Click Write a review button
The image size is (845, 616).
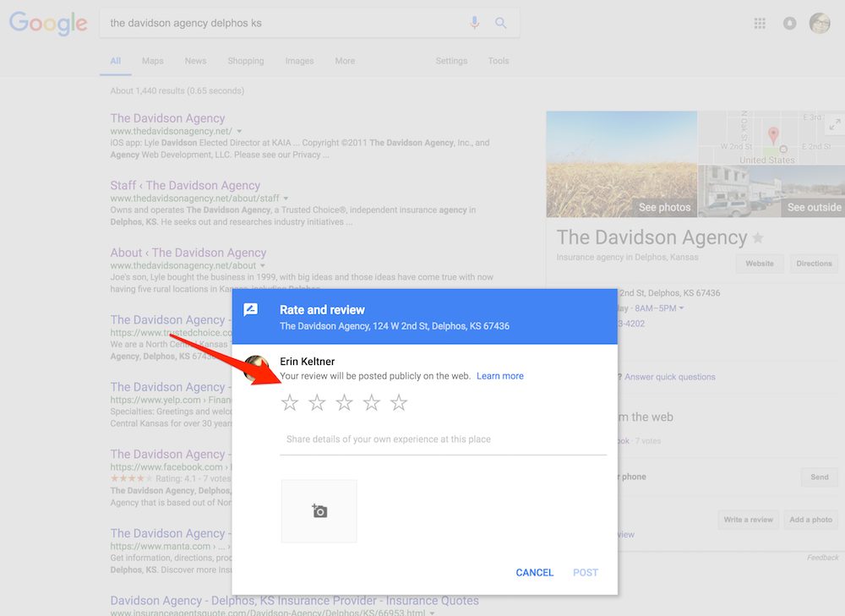tap(748, 520)
